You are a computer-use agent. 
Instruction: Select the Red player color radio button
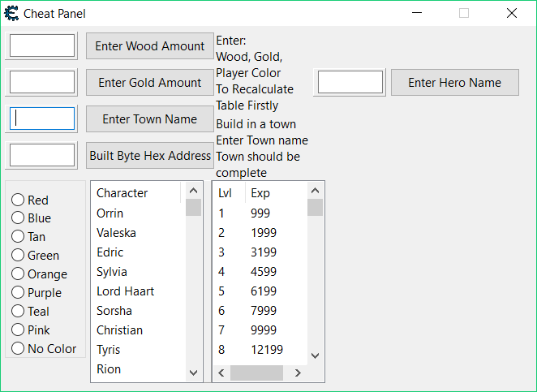click(18, 200)
